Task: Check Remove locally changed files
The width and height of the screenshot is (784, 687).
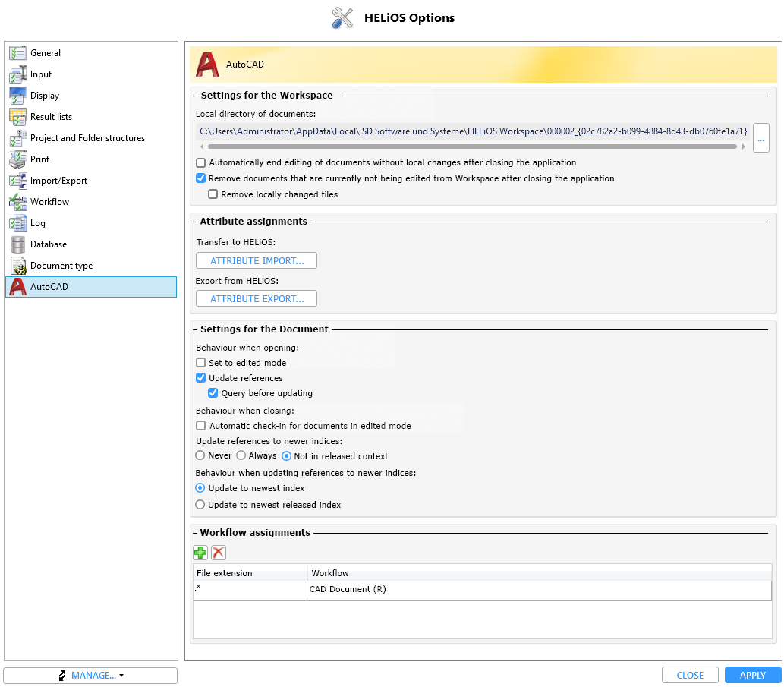Action: click(213, 194)
